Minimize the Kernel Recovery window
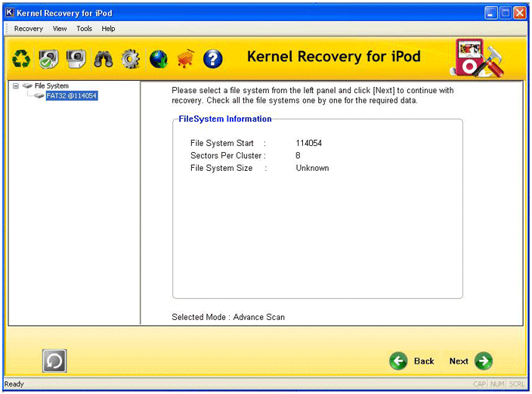 (490, 13)
